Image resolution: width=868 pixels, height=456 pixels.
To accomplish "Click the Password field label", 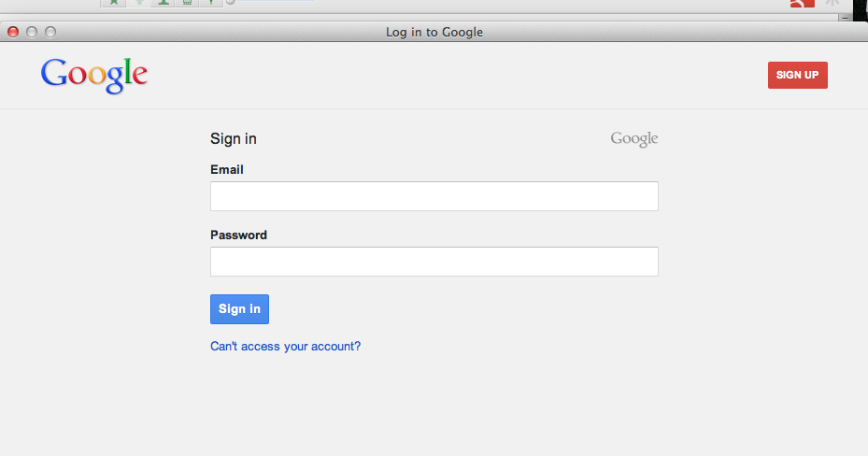I will [x=238, y=235].
